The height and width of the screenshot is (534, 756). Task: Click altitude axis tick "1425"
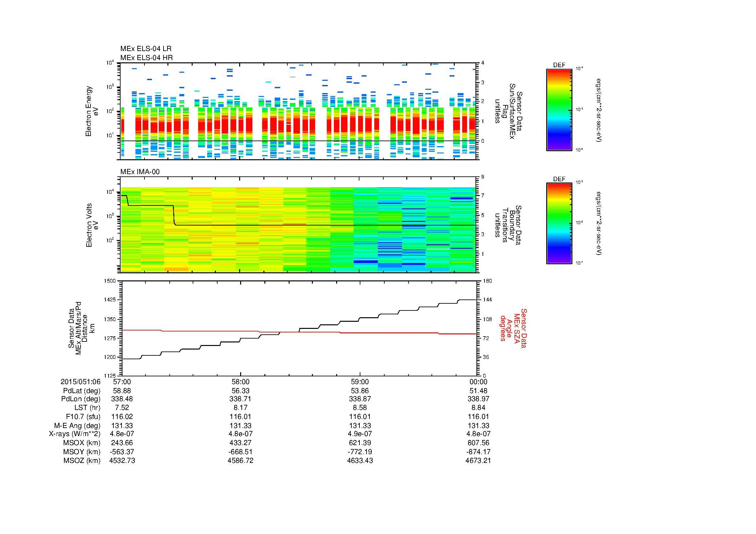pos(110,300)
